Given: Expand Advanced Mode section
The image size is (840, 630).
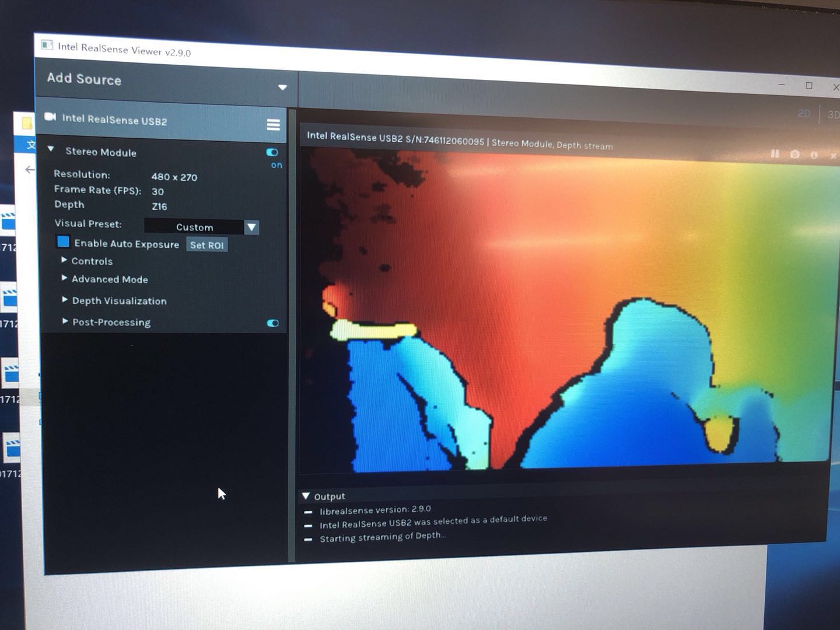Looking at the screenshot, I should [64, 278].
